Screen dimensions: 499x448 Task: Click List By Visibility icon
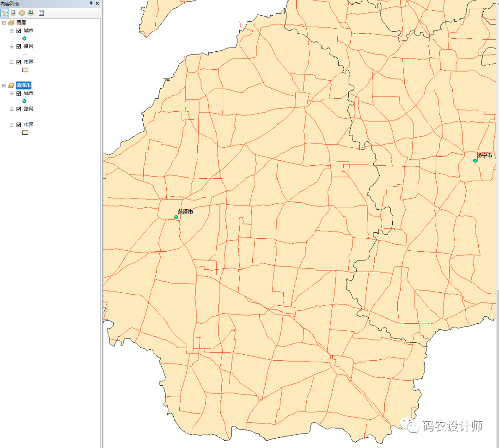click(x=22, y=13)
